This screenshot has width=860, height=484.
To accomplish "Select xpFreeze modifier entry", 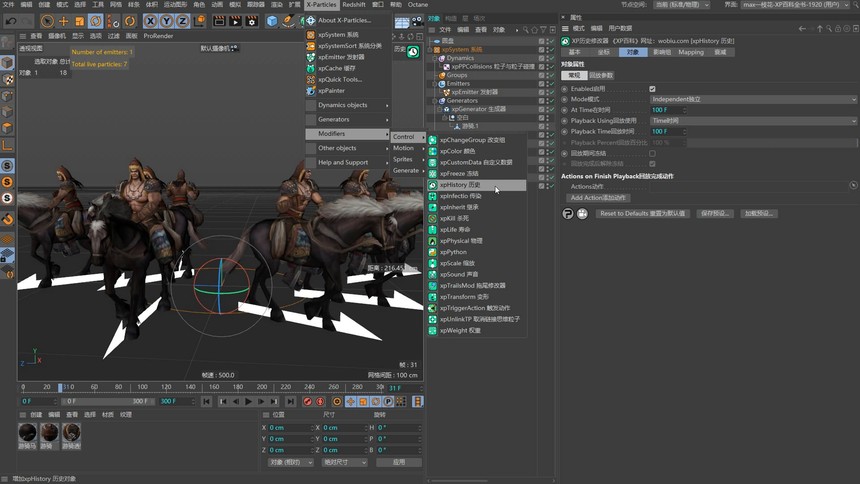I will 477,173.
